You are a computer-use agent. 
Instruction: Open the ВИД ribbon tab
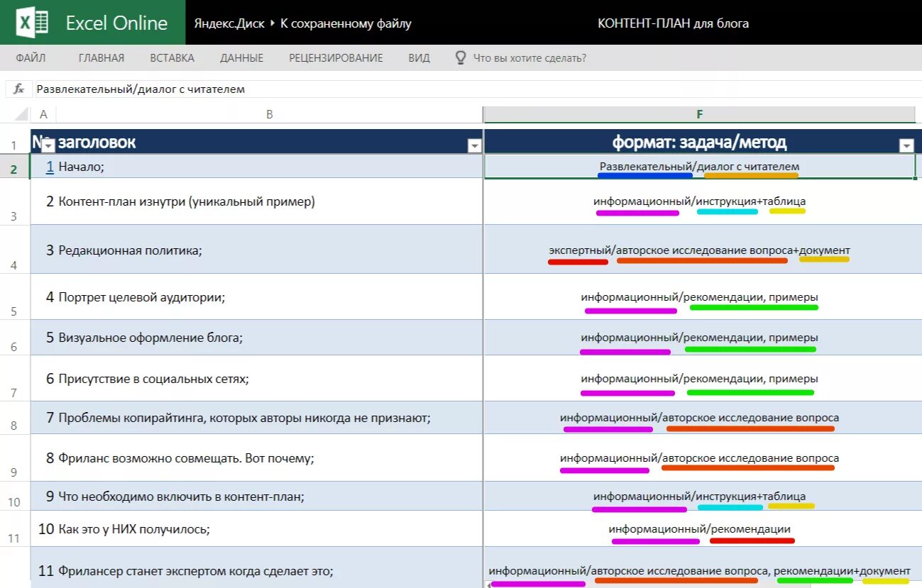coord(419,58)
